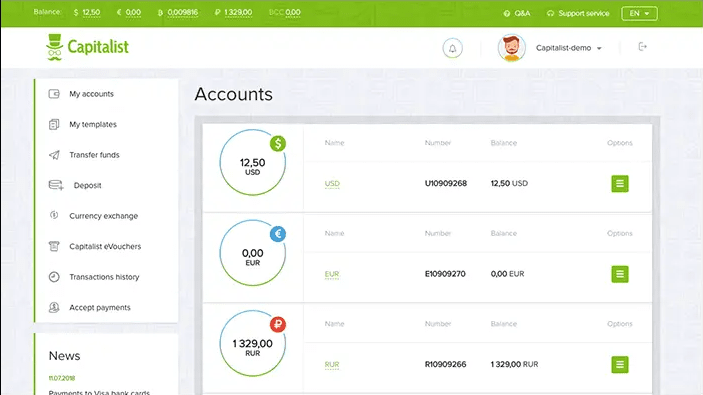Click the Transactions history clock icon
The height and width of the screenshot is (395, 703).
pos(54,277)
